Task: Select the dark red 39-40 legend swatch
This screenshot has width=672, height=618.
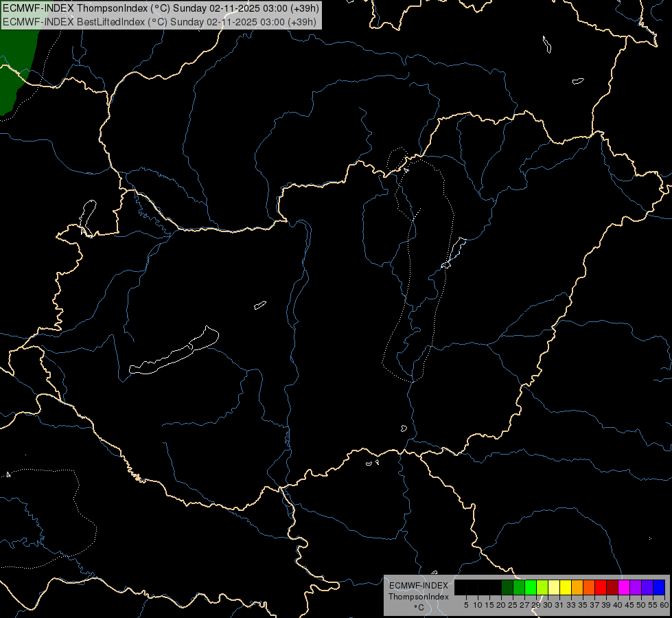Action: [612, 587]
